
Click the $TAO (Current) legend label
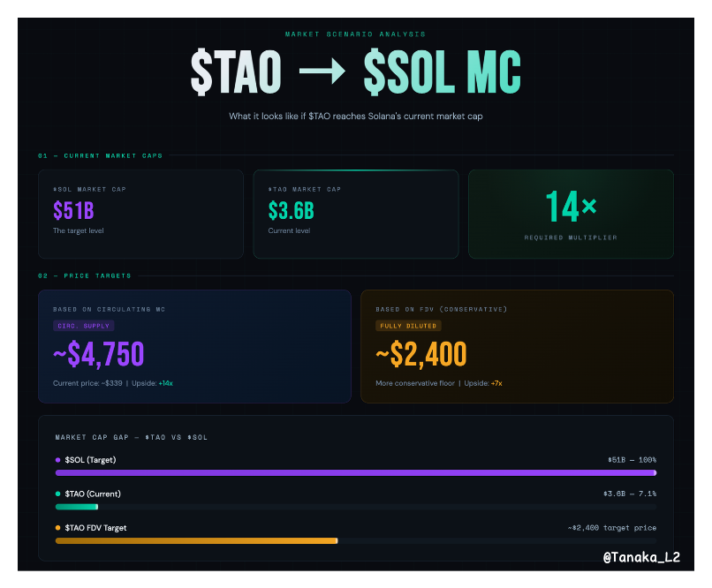point(93,494)
